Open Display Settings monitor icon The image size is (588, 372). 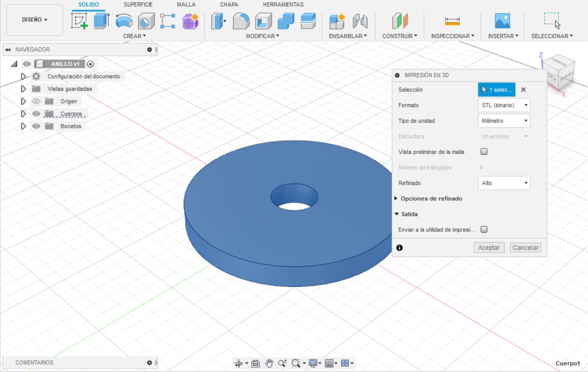click(313, 363)
